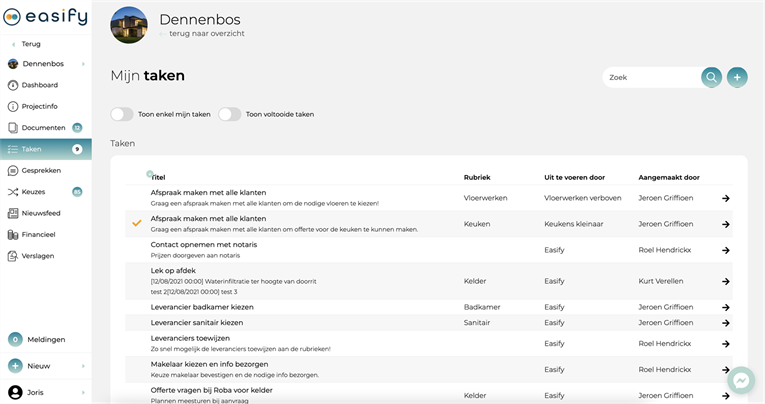Open Leverancier badkamer kiezen arrow
The image size is (765, 404).
(x=726, y=307)
